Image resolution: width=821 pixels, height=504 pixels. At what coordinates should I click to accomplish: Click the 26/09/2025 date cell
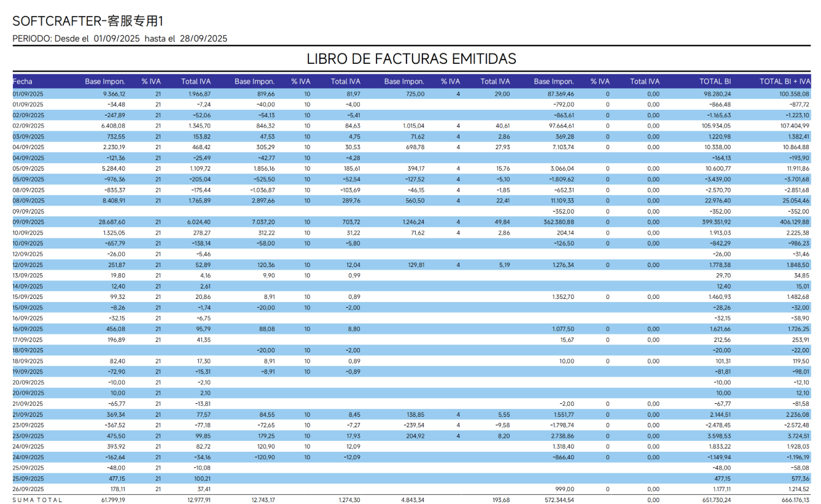tap(28, 489)
